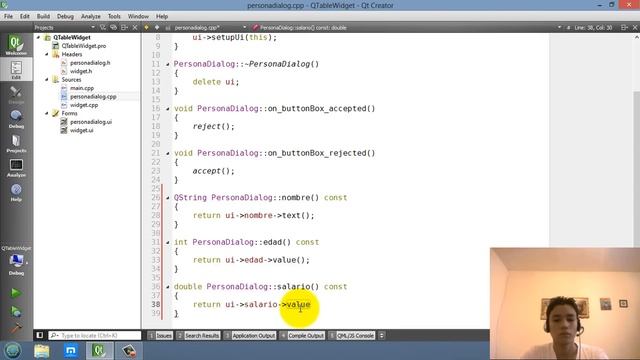Open the Design mode
Screen dimensions: 640x360
pos(16,95)
